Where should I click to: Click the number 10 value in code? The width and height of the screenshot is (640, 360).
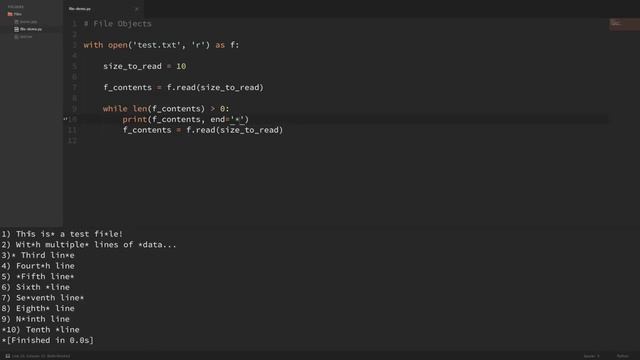pos(181,66)
